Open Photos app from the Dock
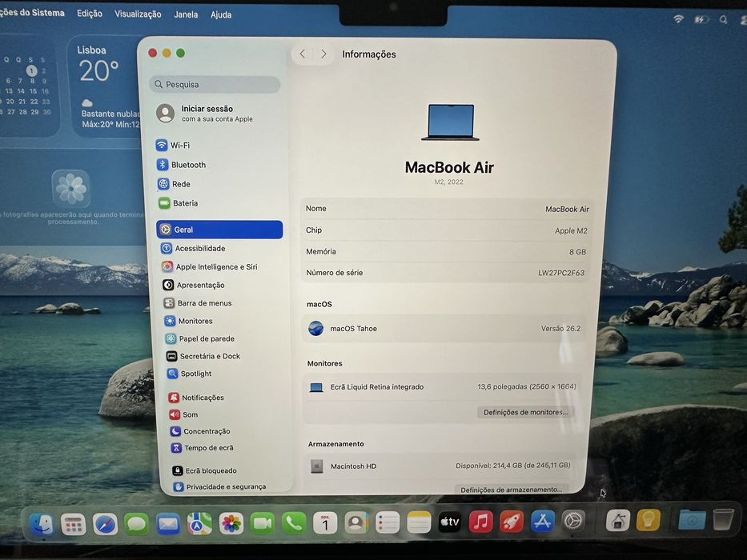This screenshot has width=747, height=560. 231,524
